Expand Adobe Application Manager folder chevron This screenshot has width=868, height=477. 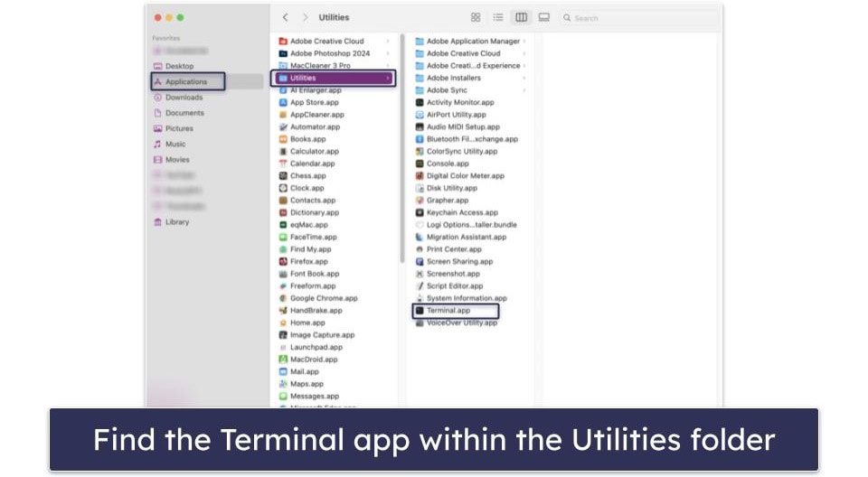(x=524, y=41)
